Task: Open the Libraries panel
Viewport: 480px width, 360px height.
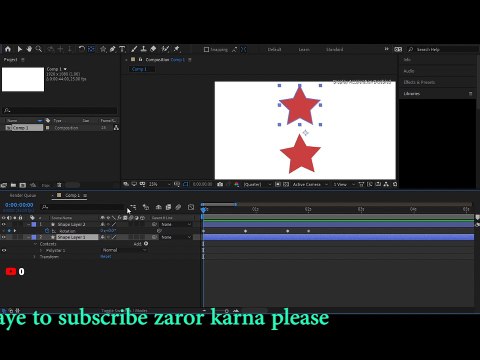Action: click(x=412, y=94)
